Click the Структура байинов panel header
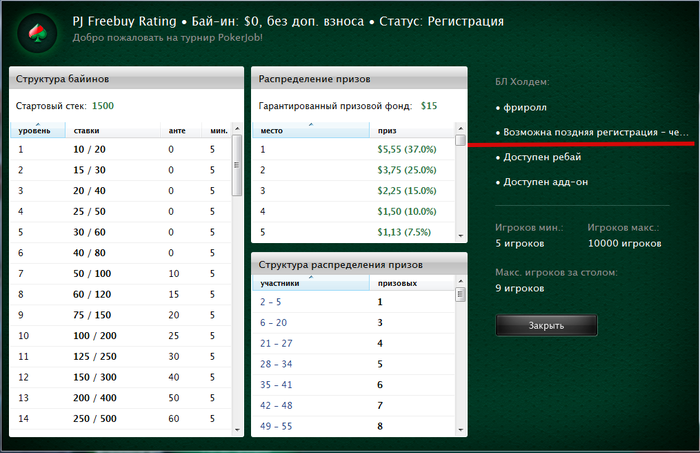 pyautogui.click(x=126, y=79)
